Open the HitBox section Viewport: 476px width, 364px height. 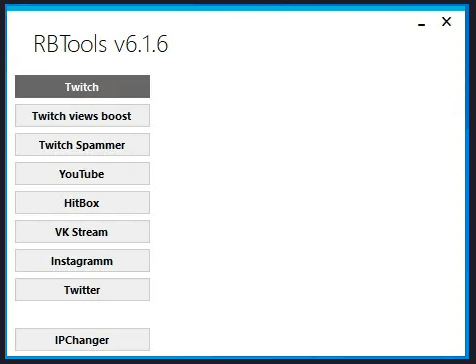tap(82, 203)
